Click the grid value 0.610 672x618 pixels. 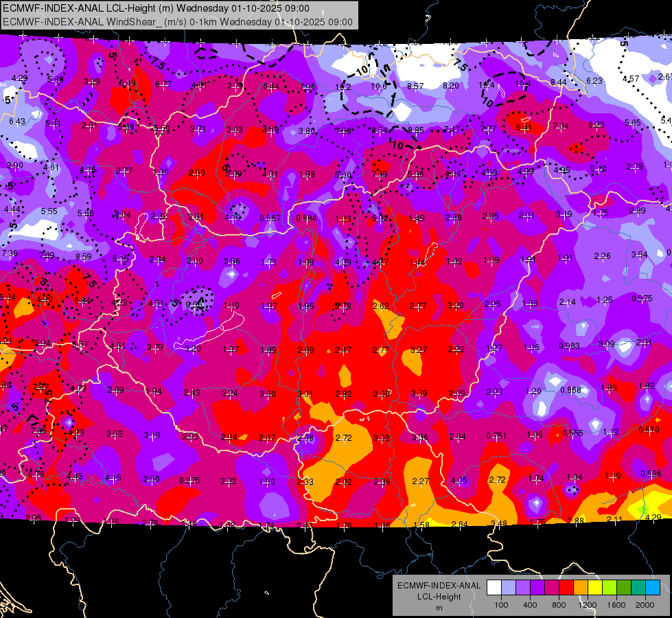(x=649, y=429)
